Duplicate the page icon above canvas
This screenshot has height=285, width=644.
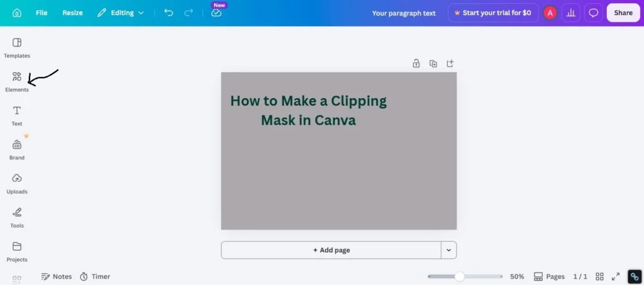[433, 64]
